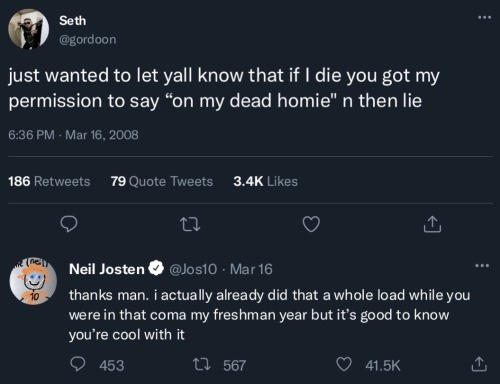Retweet Seth's main tweet
500x384 pixels.
[x=190, y=224]
